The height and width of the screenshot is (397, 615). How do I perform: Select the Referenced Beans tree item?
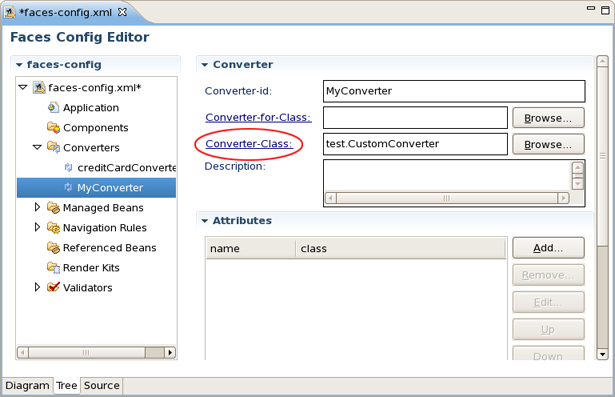tap(109, 248)
